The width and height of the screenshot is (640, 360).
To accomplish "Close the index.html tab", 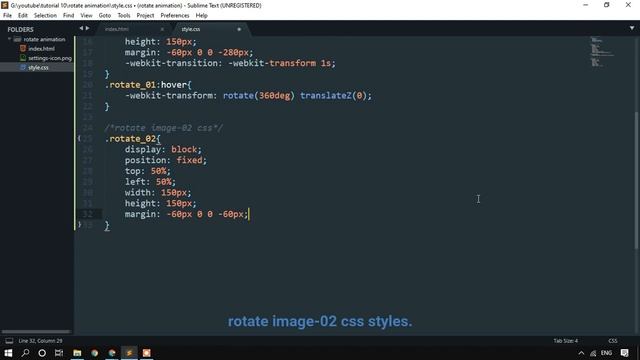I will [x=162, y=29].
